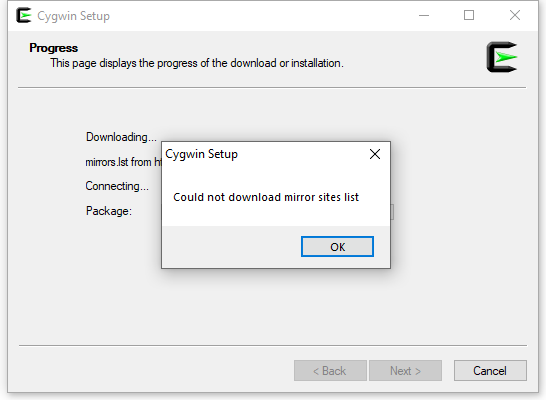
Task: Close the Cygwin Setup error dialog
Action: point(375,154)
